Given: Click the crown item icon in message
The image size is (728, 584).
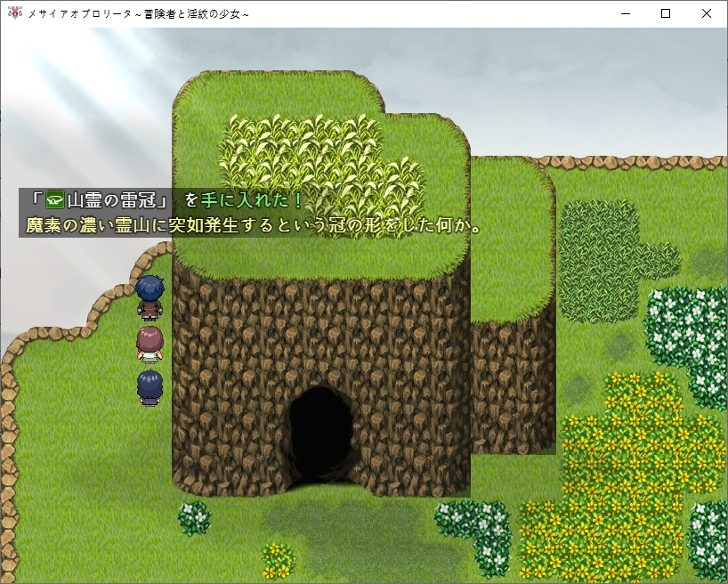Looking at the screenshot, I should pyautogui.click(x=55, y=200).
